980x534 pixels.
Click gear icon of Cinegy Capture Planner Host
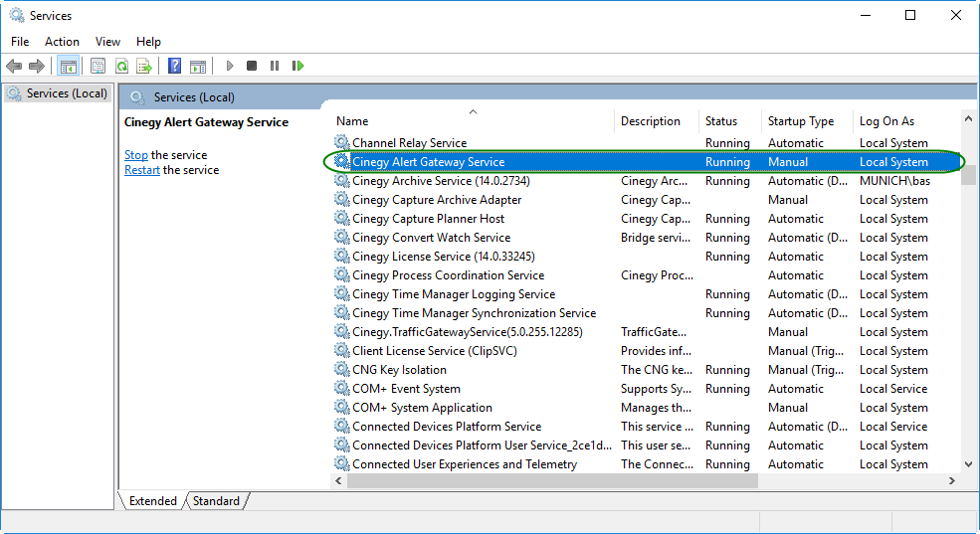point(342,218)
